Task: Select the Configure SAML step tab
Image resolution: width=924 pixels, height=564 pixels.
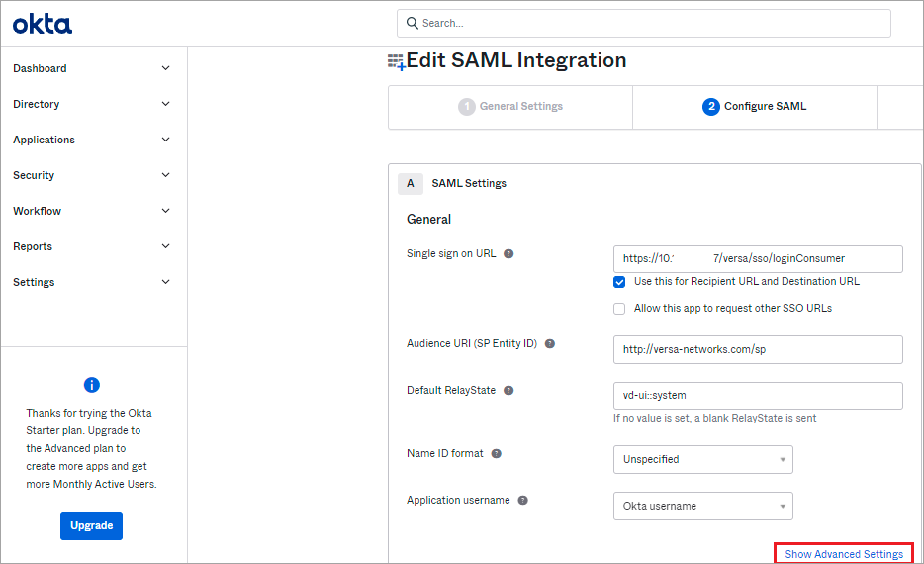Action: (755, 107)
